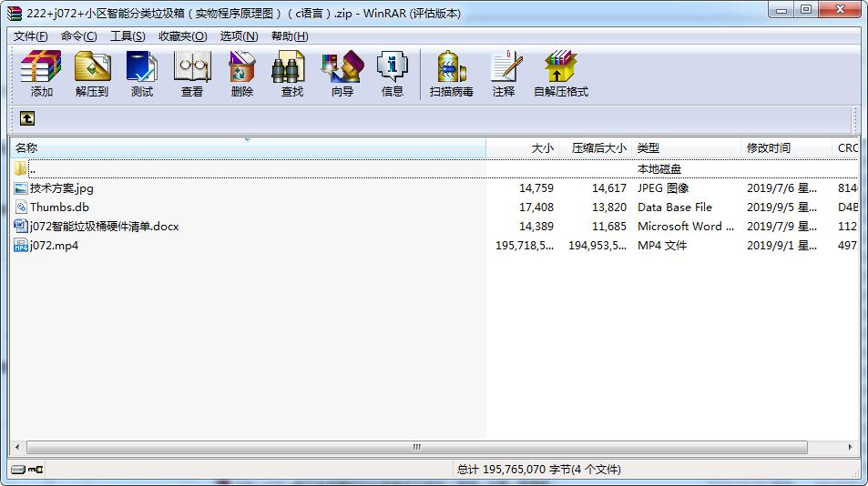Image resolution: width=868 pixels, height=486 pixels.
Task: Click the Extract To (解压到) icon
Action: coord(92,74)
